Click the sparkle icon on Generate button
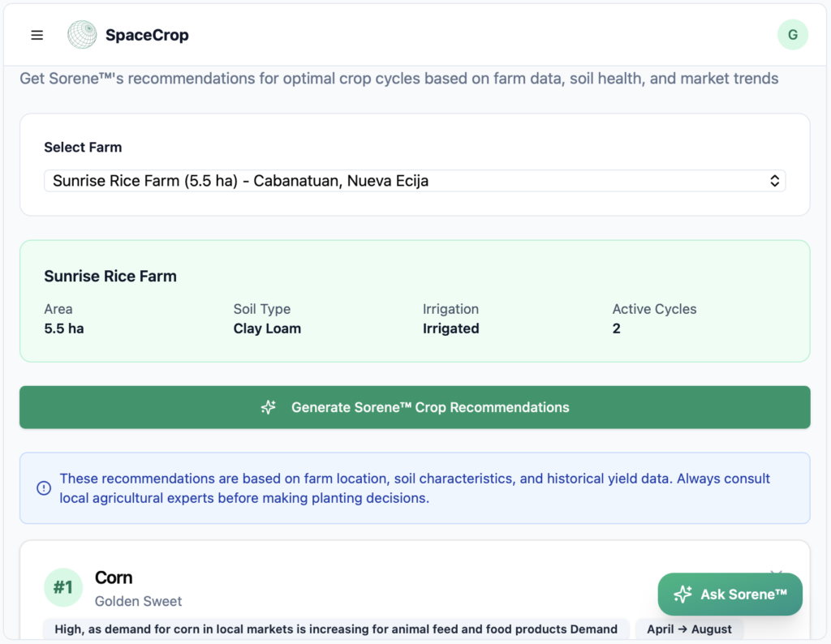831x644 pixels. [269, 407]
